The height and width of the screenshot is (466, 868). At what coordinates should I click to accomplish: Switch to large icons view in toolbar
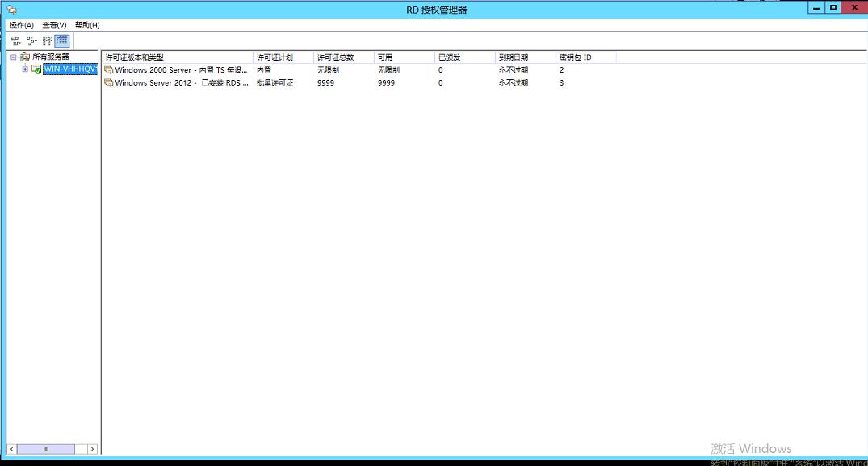click(16, 40)
